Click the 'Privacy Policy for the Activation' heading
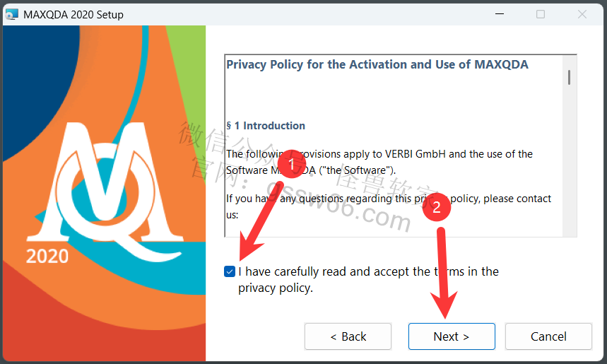Image resolution: width=607 pixels, height=364 pixels. [377, 64]
